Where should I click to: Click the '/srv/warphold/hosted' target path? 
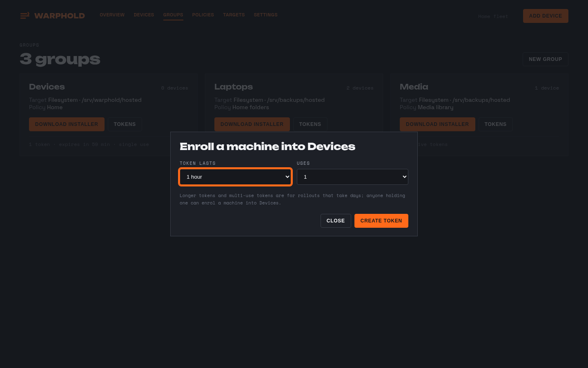tap(112, 100)
